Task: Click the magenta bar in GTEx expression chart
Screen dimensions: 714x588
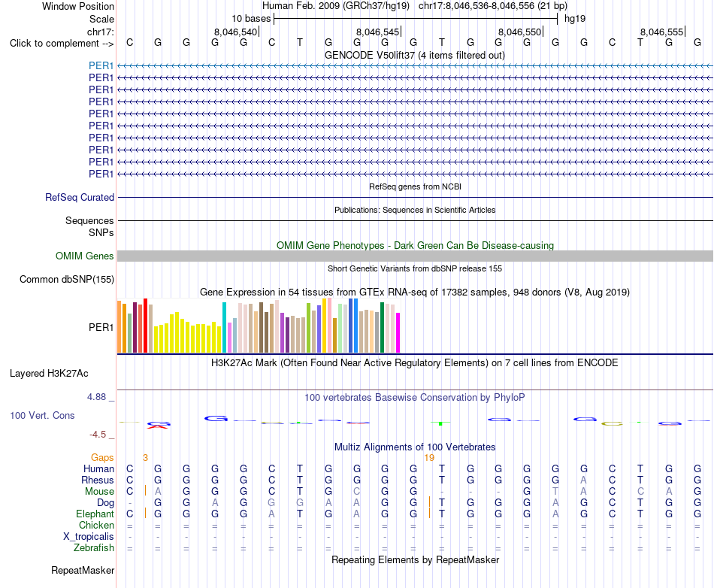Action: tap(398, 332)
